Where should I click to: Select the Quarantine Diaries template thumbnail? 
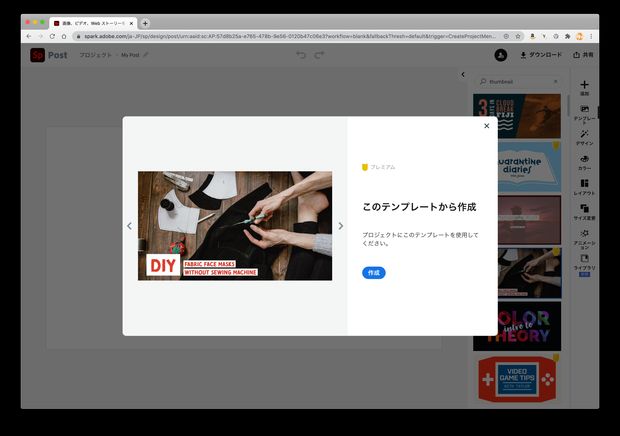pos(517,167)
